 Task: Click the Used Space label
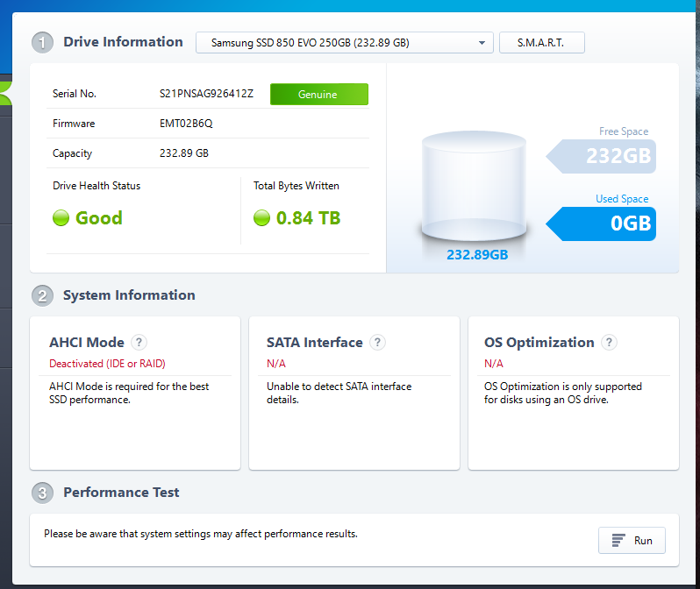(x=622, y=199)
